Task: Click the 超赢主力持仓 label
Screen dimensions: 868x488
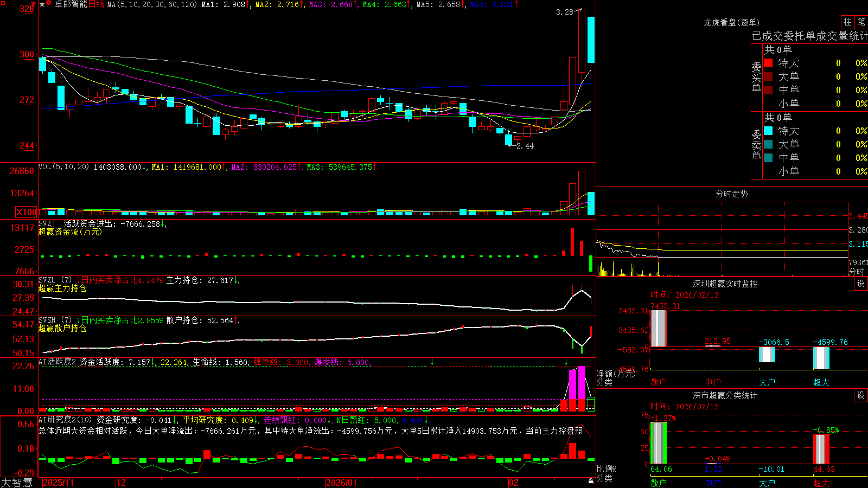Action: [62, 288]
